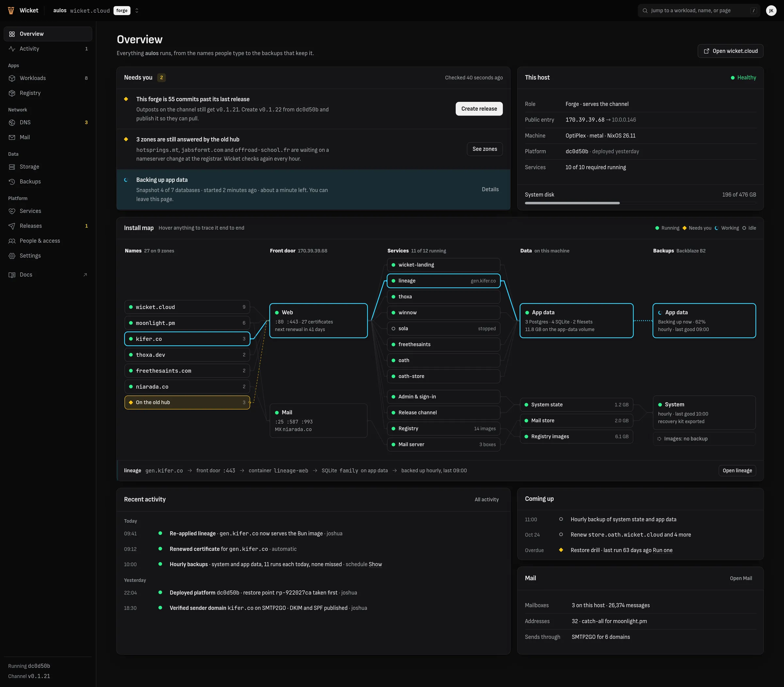Screen dimensions: 784x687
Task: Open the Workloads menu item
Action: point(48,78)
